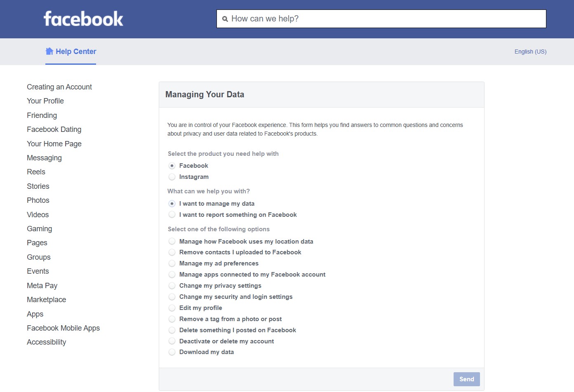Select "Manage how Facebook uses my location data"
The image size is (574, 392).
tap(172, 241)
